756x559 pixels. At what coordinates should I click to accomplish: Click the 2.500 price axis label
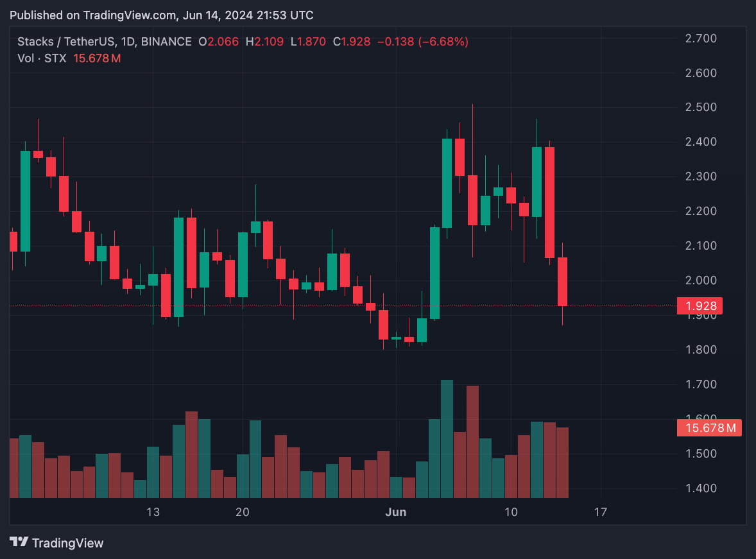[x=701, y=107]
